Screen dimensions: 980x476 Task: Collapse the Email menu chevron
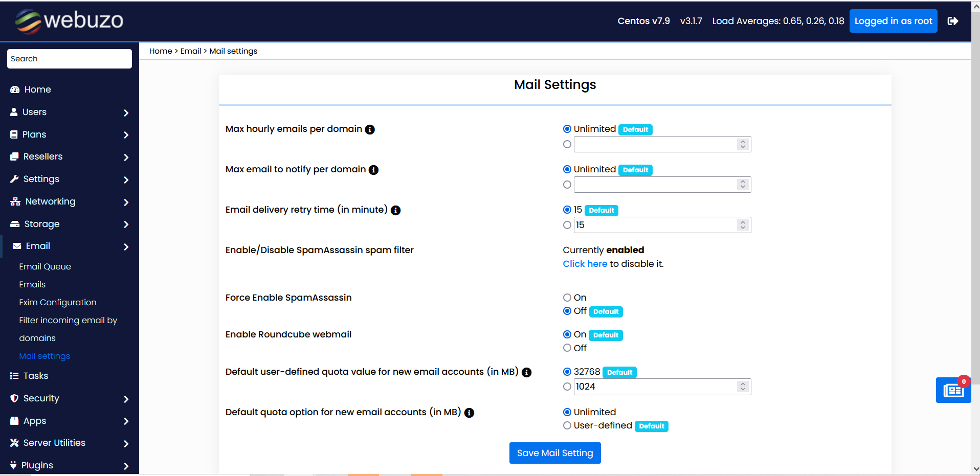126,247
